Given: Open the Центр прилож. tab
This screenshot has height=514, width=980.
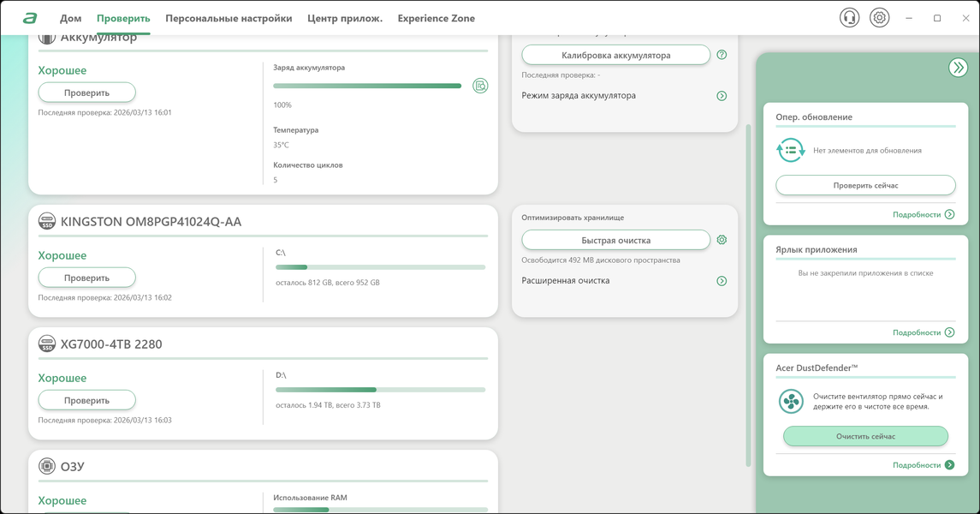Looking at the screenshot, I should [345, 18].
